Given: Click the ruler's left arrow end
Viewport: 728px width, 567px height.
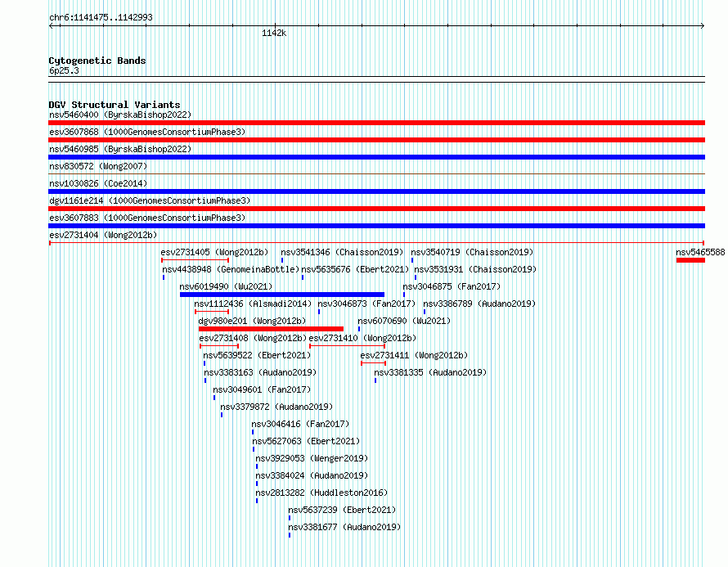Looking at the screenshot, I should (x=52, y=25).
